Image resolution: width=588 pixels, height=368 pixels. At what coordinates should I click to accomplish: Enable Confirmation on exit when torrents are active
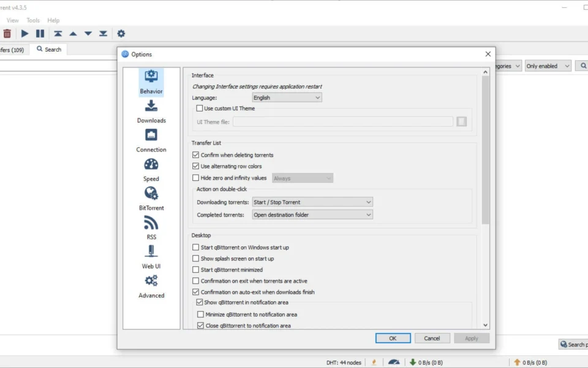tap(195, 280)
